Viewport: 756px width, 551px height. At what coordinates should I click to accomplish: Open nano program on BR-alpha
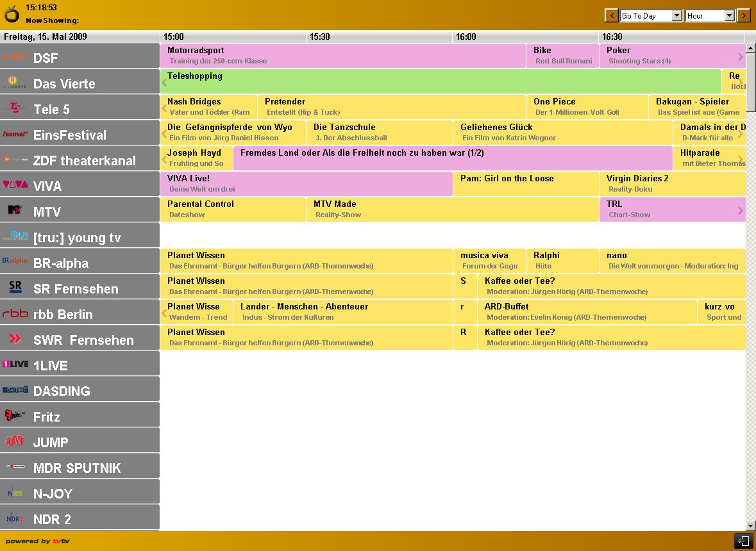point(673,260)
